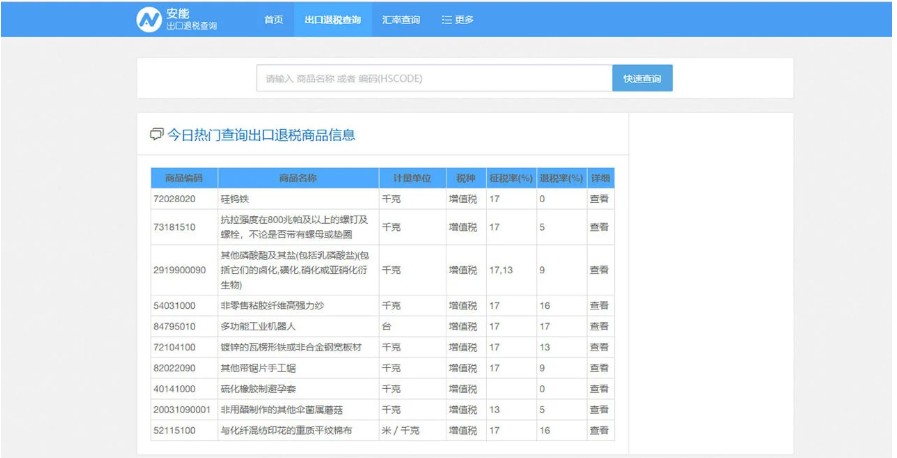
Task: Click the 详细 column header
Action: point(601,178)
